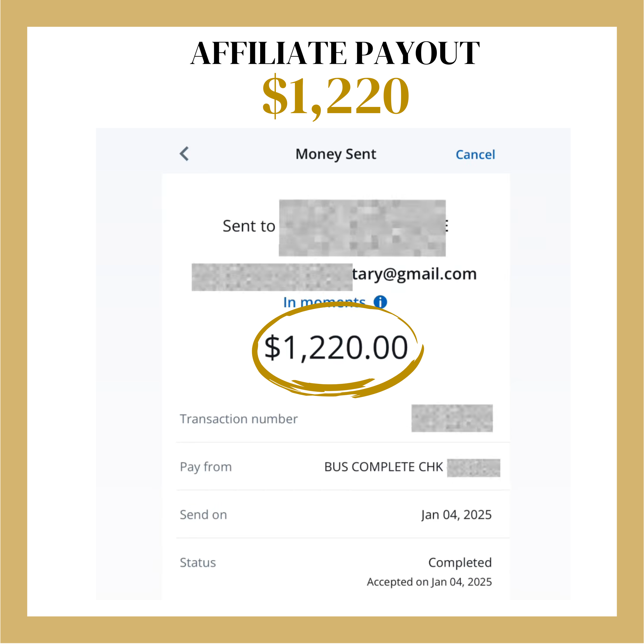Select the BUS COMPLETE CHK account text
Screen dimensions: 644x644
[383, 467]
